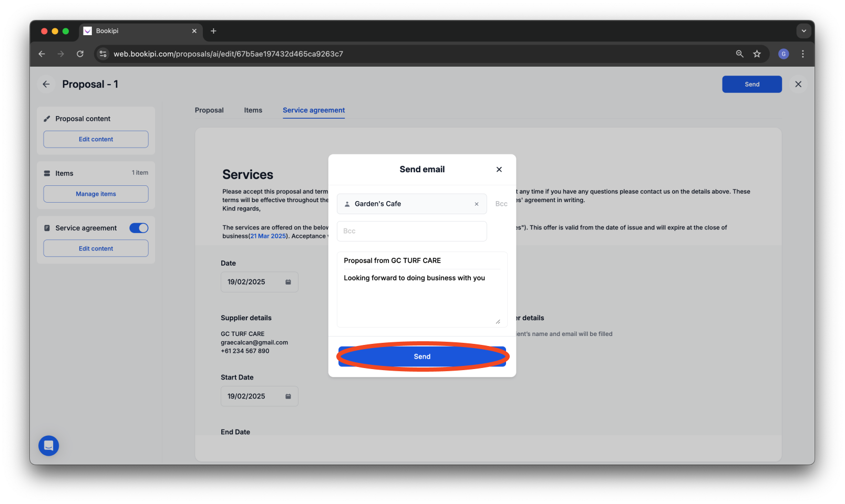Image resolution: width=845 pixels, height=504 pixels.
Task: Show the Bcc field via the Bcc link
Action: [x=501, y=204]
